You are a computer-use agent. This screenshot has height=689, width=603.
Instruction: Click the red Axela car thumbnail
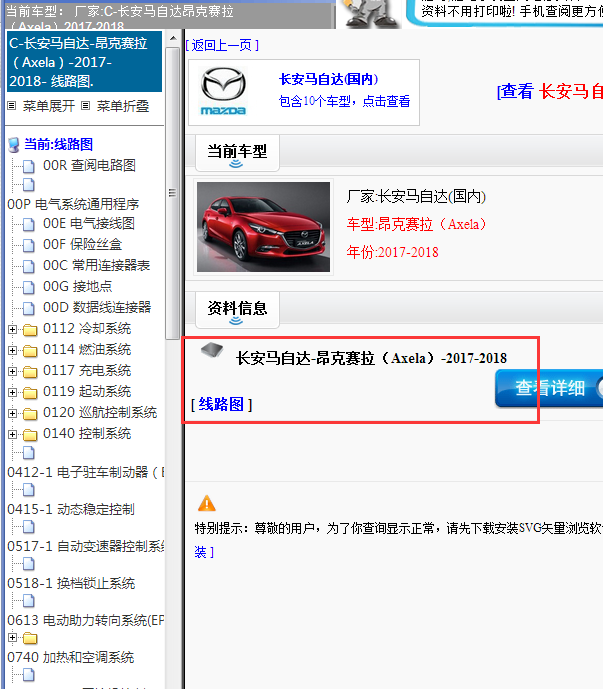[x=263, y=227]
